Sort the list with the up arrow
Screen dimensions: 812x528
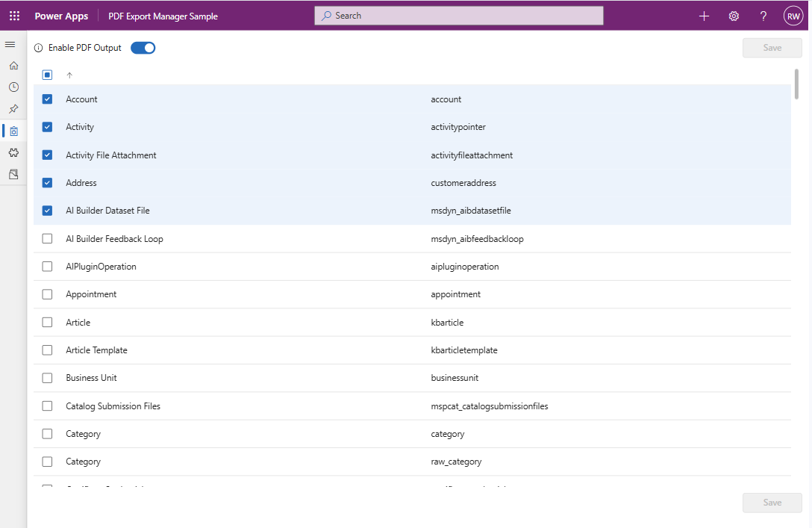pos(69,75)
